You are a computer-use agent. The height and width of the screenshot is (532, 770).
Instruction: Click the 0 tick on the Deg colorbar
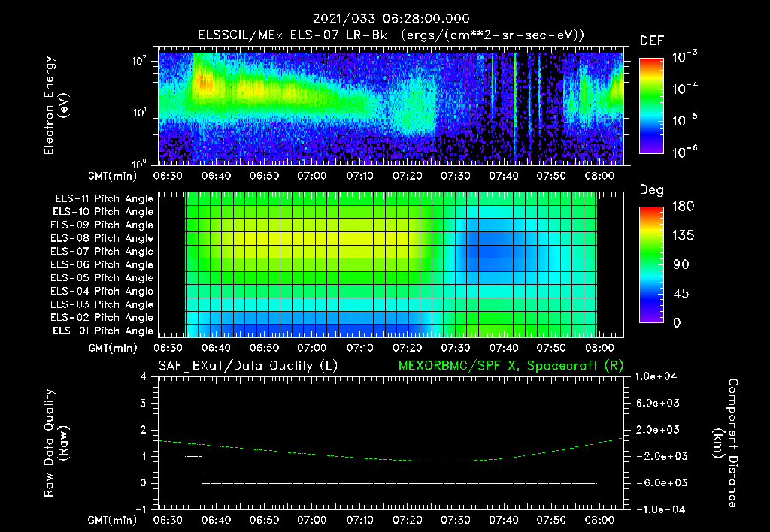tap(678, 322)
